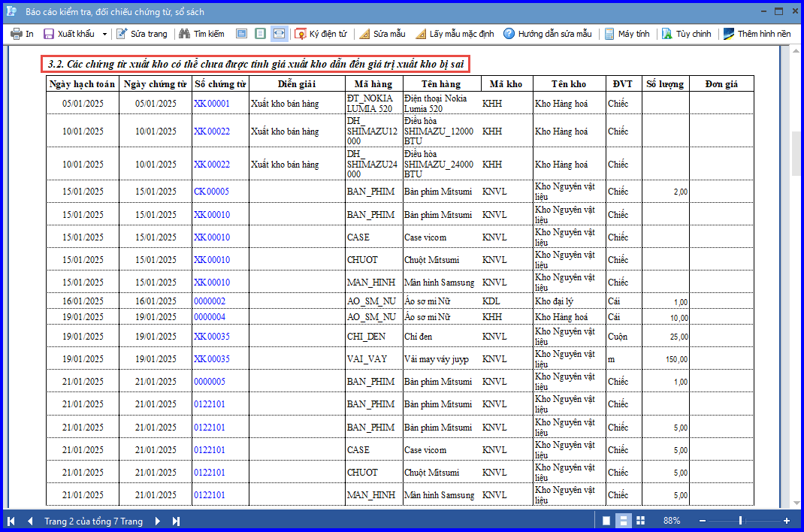The height and width of the screenshot is (532, 804).
Task: Click the Số lượng column header
Action: (x=665, y=84)
